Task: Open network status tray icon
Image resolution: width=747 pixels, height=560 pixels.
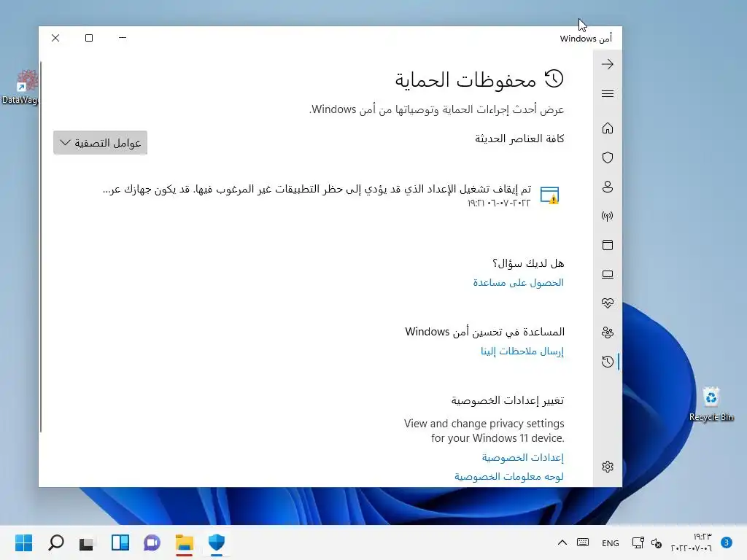Action: click(638, 542)
